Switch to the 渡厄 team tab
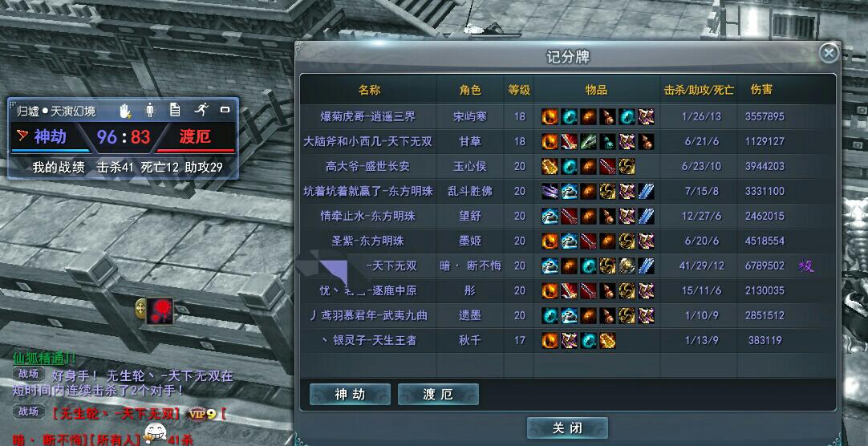This screenshot has width=868, height=446. [x=438, y=395]
